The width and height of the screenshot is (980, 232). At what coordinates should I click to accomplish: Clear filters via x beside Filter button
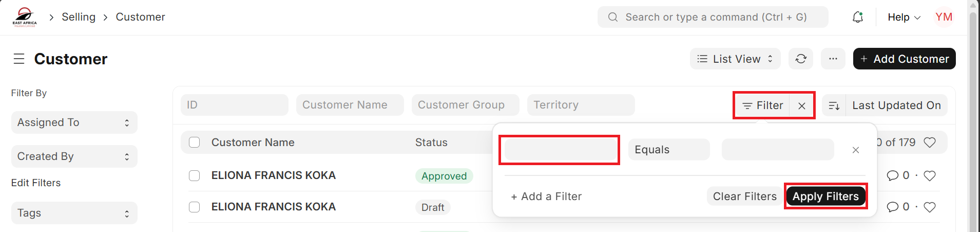coord(801,105)
